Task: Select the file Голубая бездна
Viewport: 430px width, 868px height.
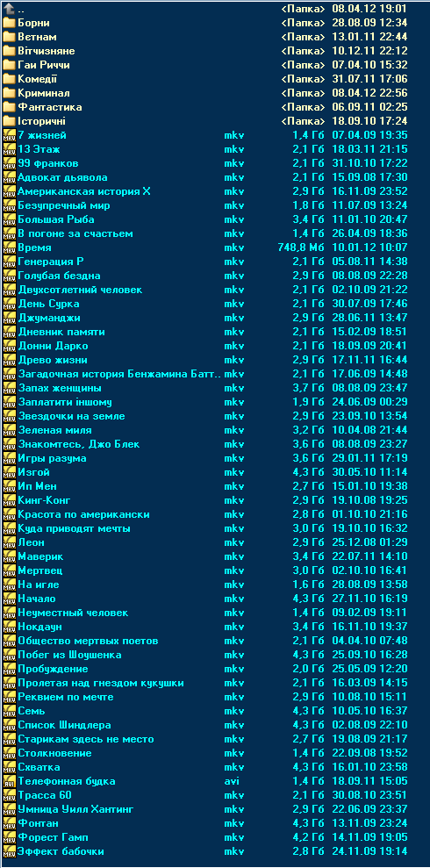Action: click(x=59, y=276)
